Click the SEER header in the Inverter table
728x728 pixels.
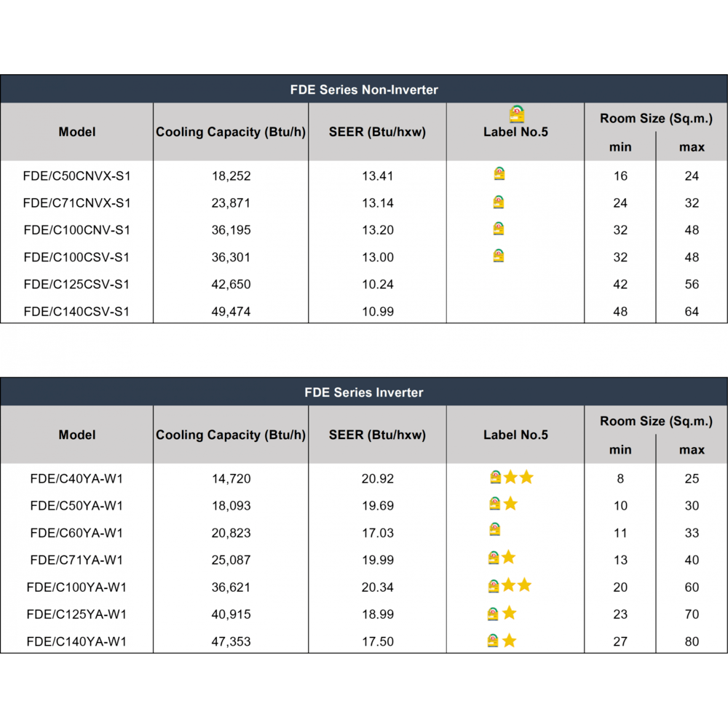377,435
